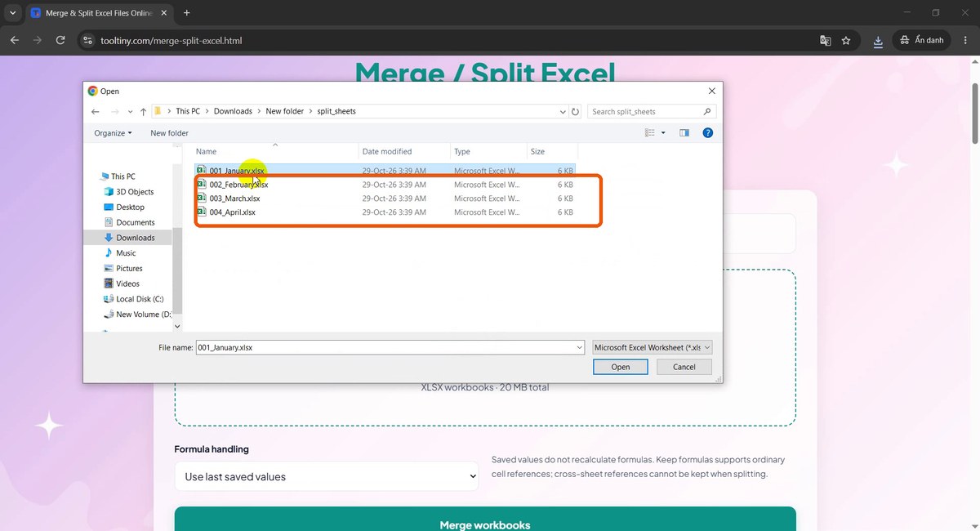
Task: Click This PC in the breadcrumb path
Action: 188,111
